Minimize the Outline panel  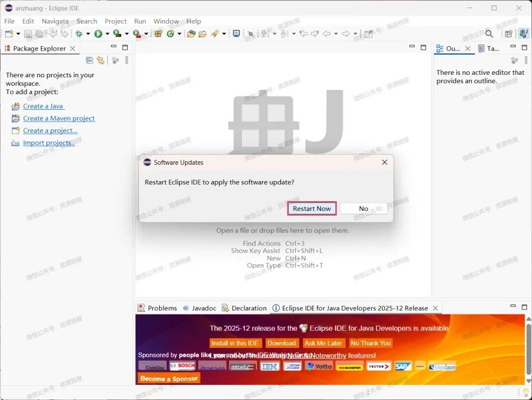coord(513,47)
